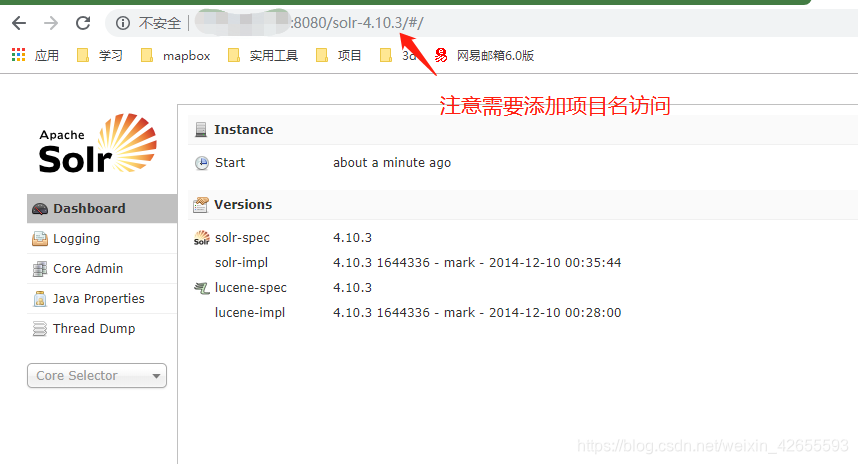This screenshot has height=464, width=858.
Task: Open the Java Properties menu item
Action: (102, 299)
